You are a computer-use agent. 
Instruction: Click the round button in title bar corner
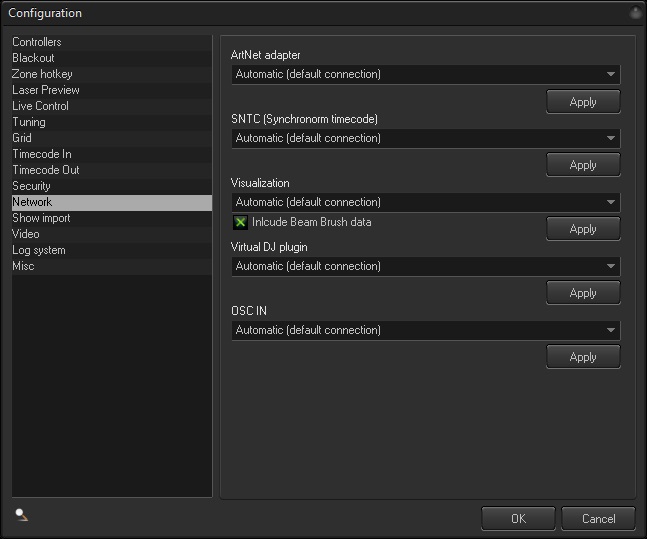pos(635,13)
